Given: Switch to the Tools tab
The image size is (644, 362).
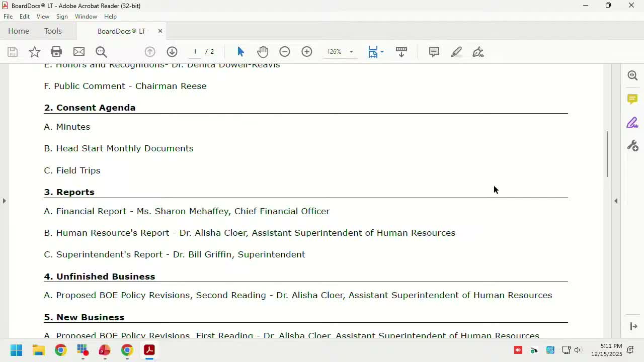Looking at the screenshot, I should coord(53,31).
